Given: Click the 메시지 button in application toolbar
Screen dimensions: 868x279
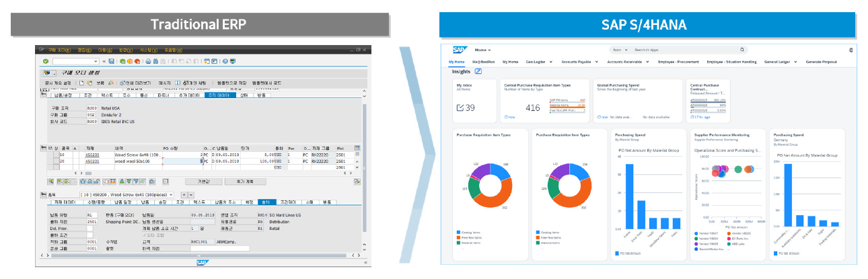Looking at the screenshot, I should coord(165,83).
